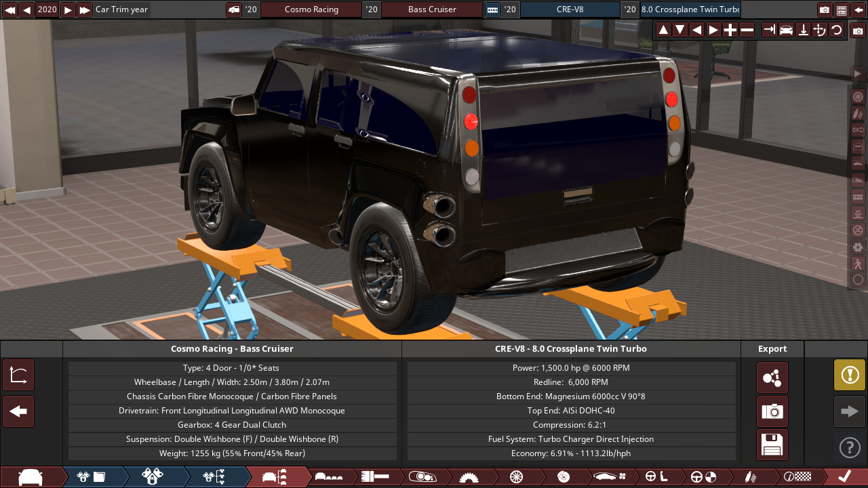The height and width of the screenshot is (488, 868).
Task: Open the headlight fixtures tab
Action: tap(422, 477)
